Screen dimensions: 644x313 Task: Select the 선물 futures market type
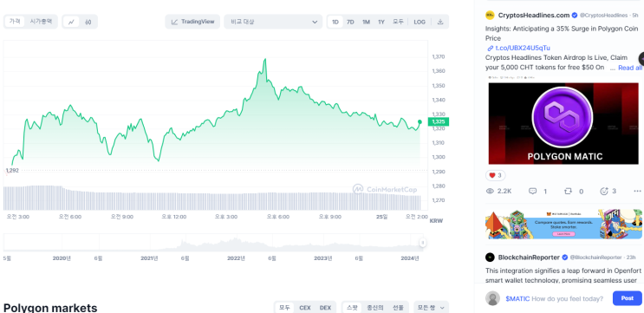click(x=398, y=308)
